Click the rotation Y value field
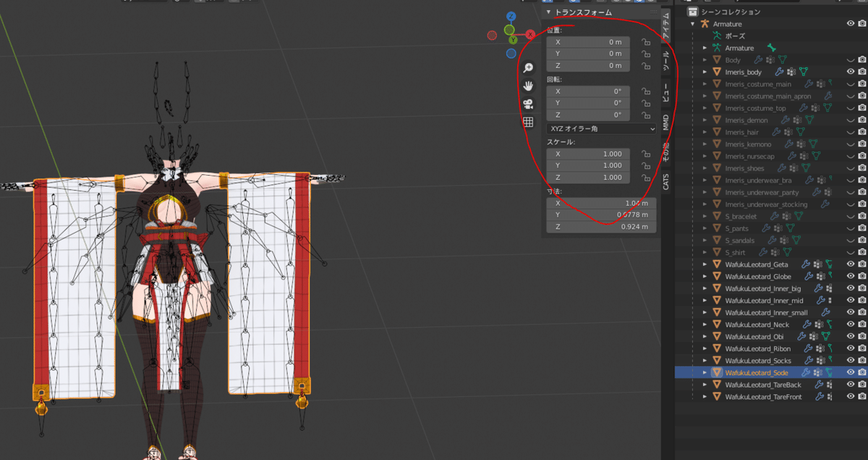 coord(588,103)
